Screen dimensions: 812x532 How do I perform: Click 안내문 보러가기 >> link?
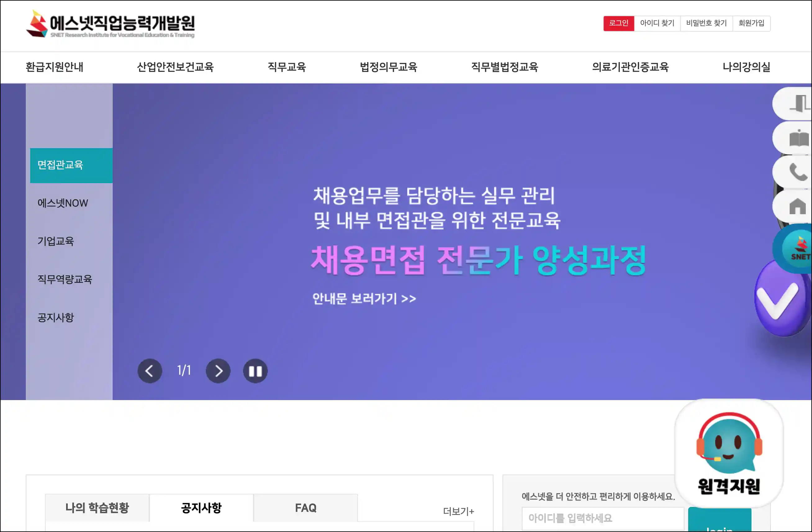point(364,299)
